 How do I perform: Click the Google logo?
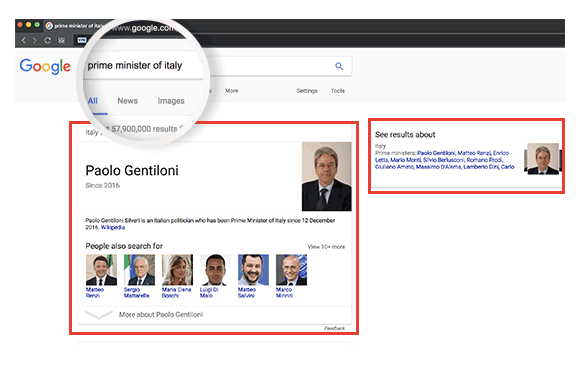(x=45, y=66)
